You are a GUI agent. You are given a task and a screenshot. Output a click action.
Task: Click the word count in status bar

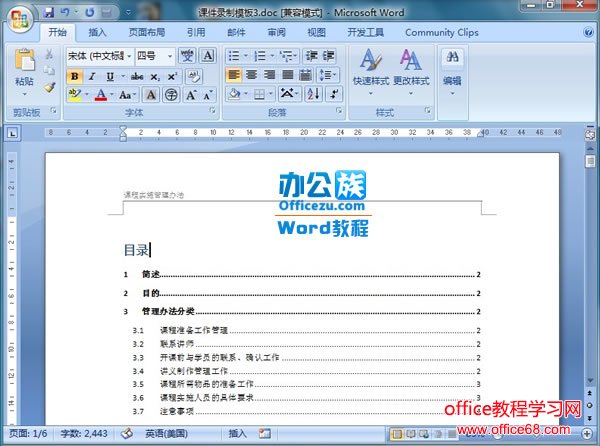84,433
